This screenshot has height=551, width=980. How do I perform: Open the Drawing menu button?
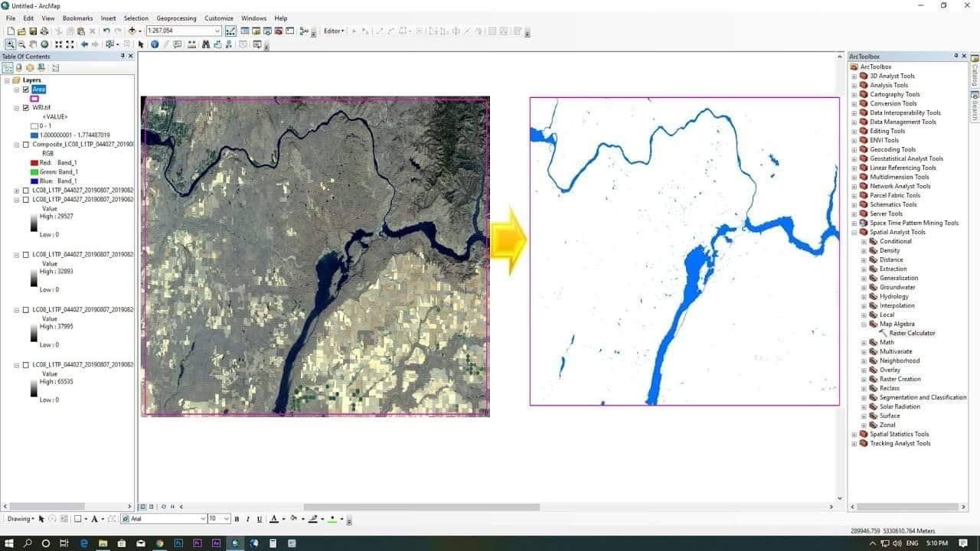coord(19,519)
